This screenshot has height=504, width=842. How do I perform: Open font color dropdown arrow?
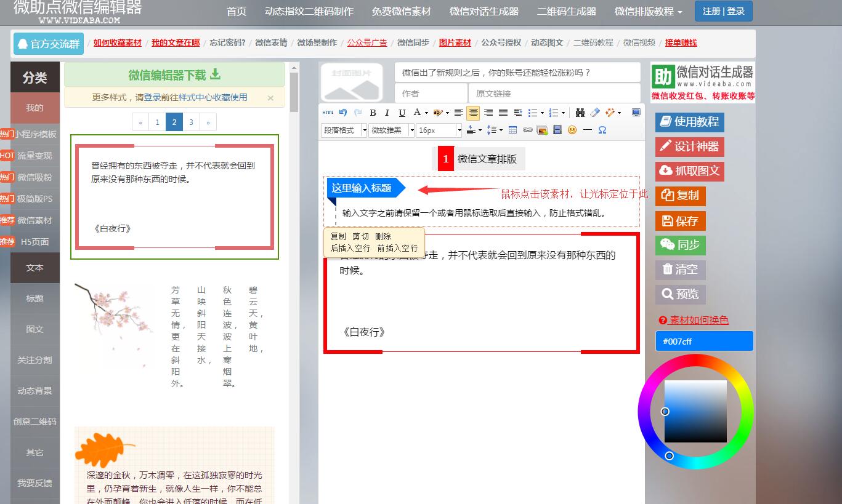[x=426, y=113]
